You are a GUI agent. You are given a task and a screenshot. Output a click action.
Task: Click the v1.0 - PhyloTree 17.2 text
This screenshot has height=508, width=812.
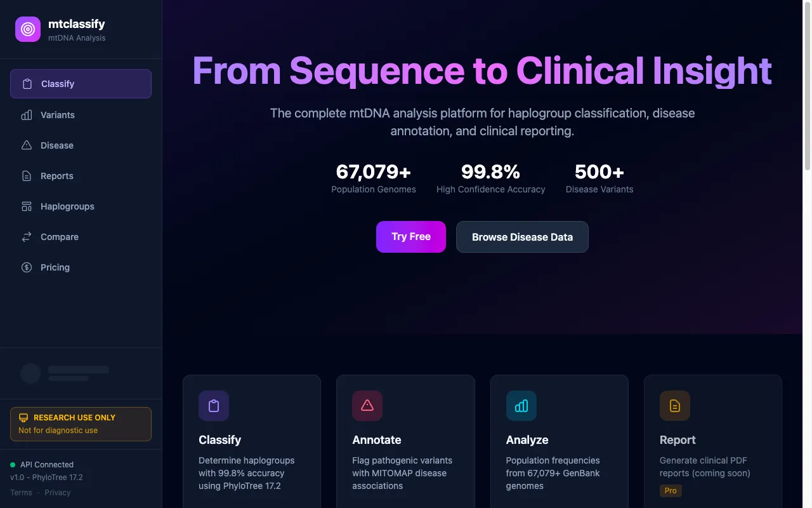click(46, 478)
